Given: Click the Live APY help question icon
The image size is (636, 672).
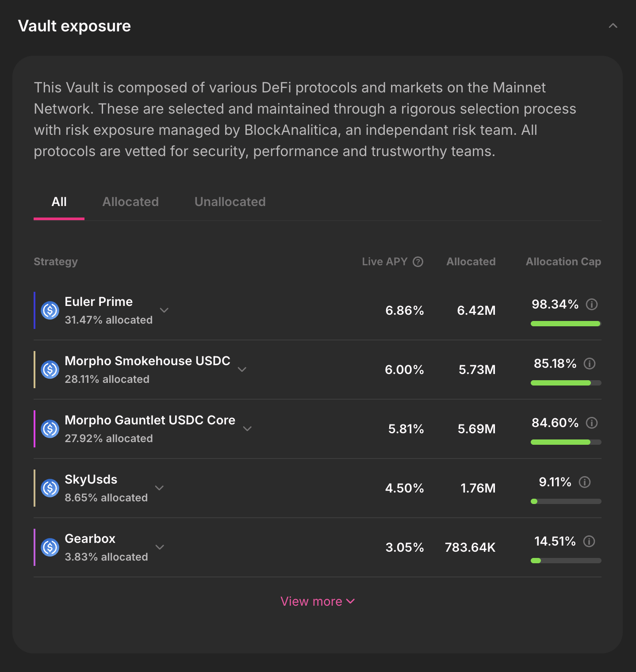Looking at the screenshot, I should [x=418, y=262].
